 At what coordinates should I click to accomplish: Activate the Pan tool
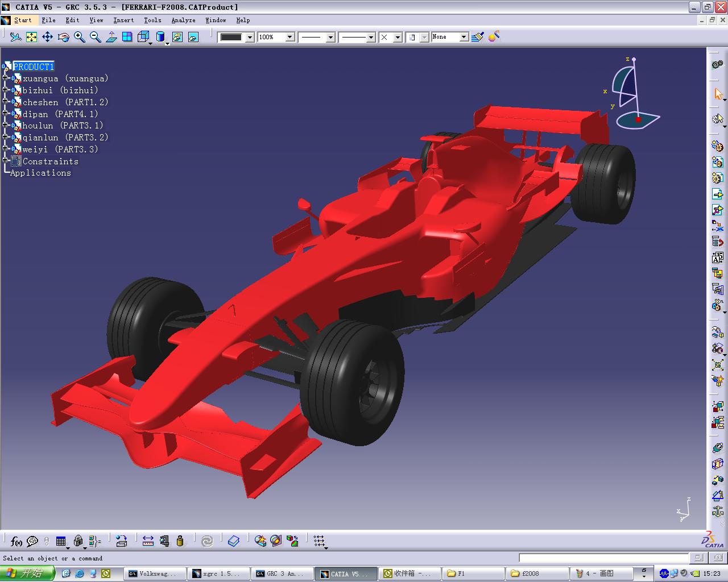click(x=47, y=37)
